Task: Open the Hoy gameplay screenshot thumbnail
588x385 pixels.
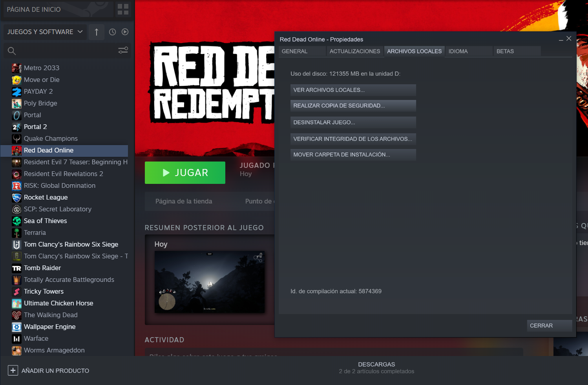Action: [210, 282]
